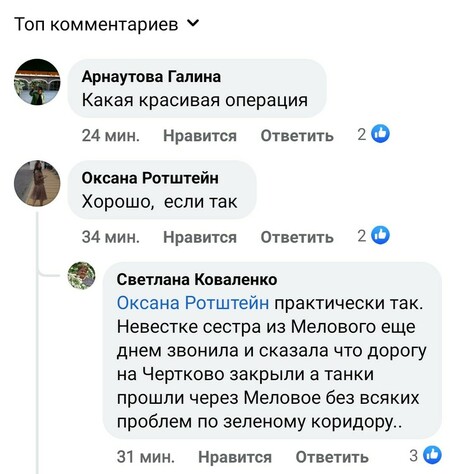Click the 31 мин. timestamp

(x=146, y=457)
